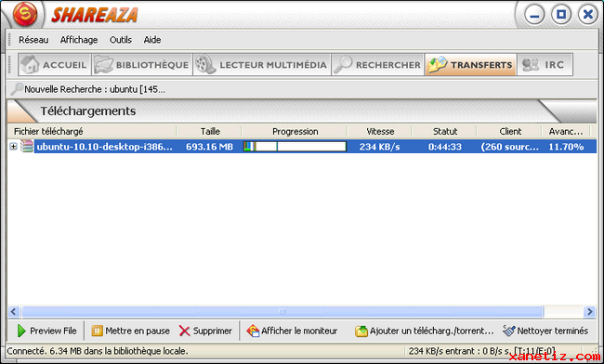604x364 pixels.
Task: Click the Preview File button
Action: click(x=46, y=331)
